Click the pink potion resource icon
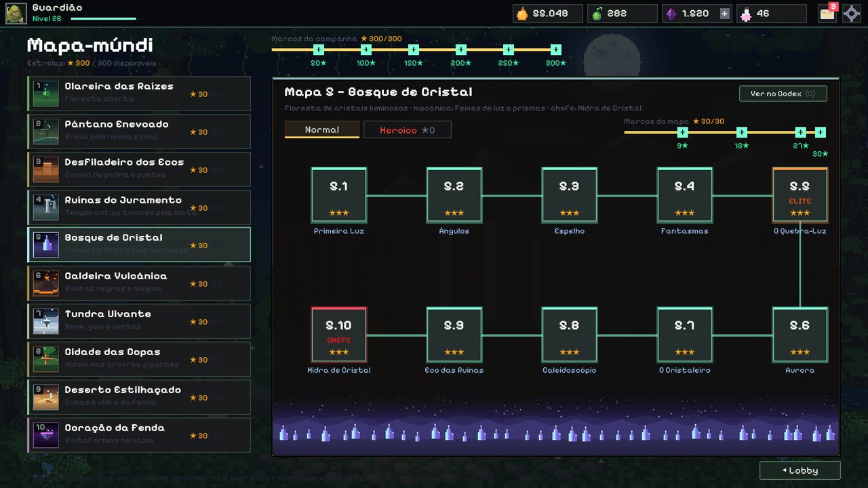Screen dimensions: 868x488 pos(746,14)
